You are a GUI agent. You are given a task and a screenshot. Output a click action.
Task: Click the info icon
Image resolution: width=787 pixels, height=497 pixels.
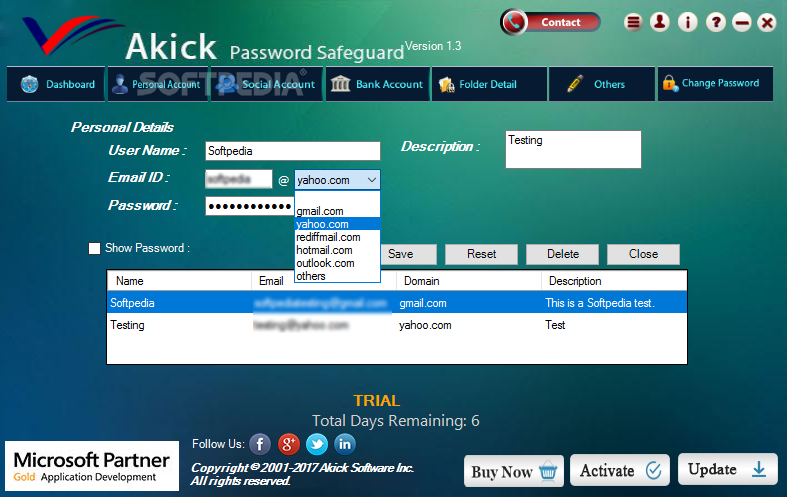click(x=687, y=22)
